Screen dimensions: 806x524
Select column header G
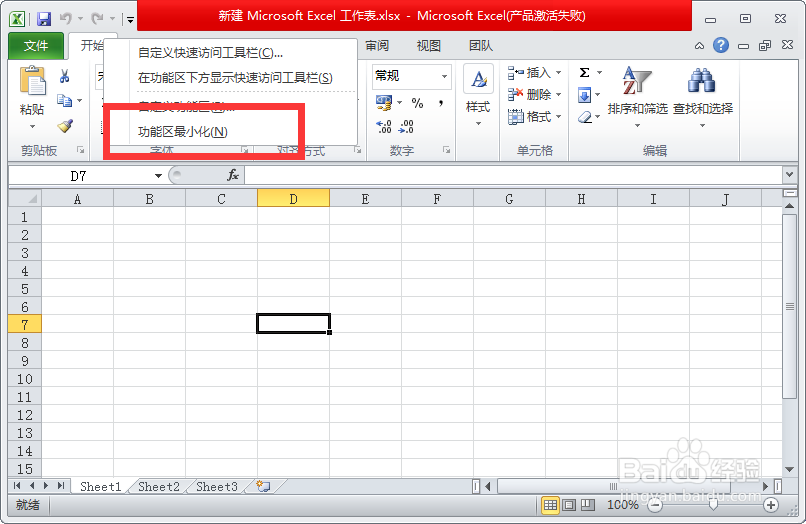[x=509, y=198]
